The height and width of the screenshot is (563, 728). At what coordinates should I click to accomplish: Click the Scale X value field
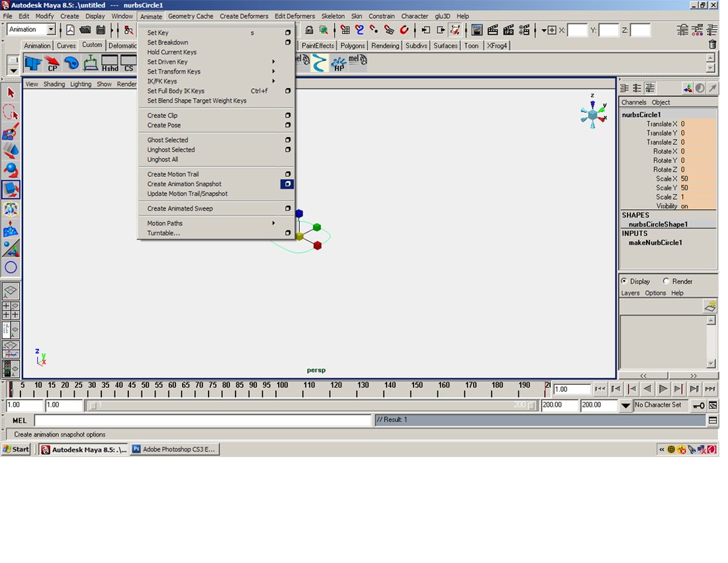pyautogui.click(x=698, y=179)
